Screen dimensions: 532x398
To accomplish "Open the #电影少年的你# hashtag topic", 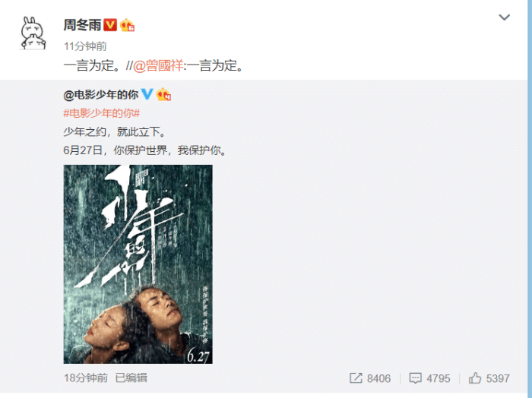I will pos(101,113).
